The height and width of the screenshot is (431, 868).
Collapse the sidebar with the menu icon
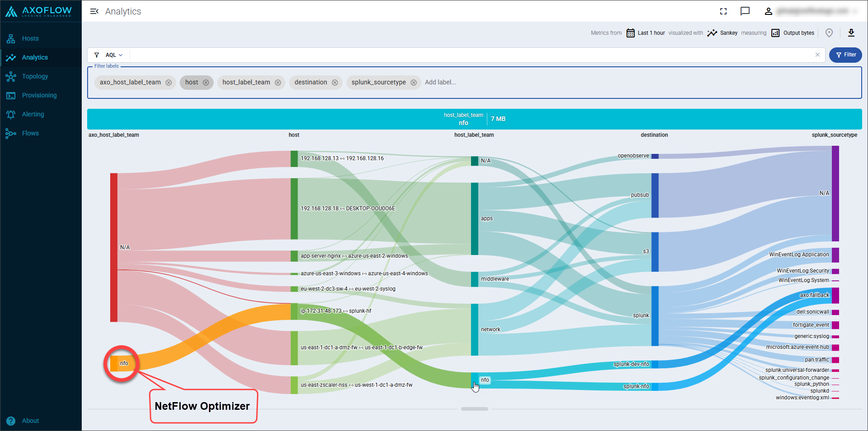click(94, 11)
